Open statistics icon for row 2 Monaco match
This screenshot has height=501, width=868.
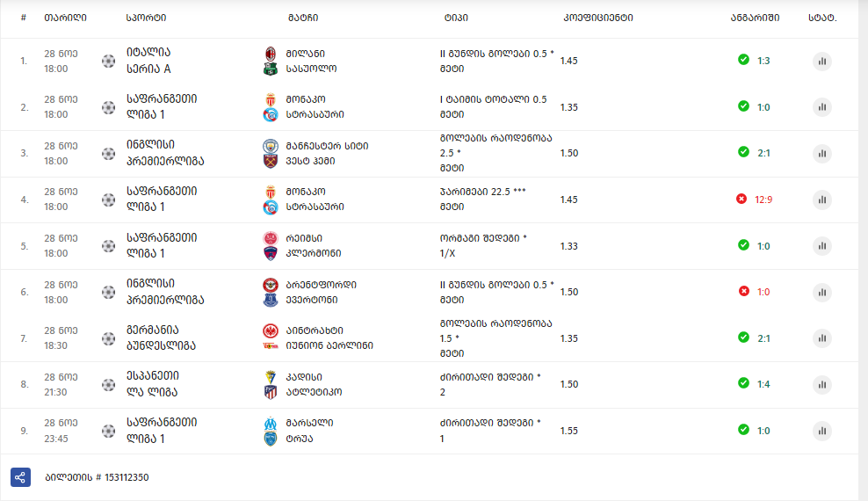pos(822,107)
